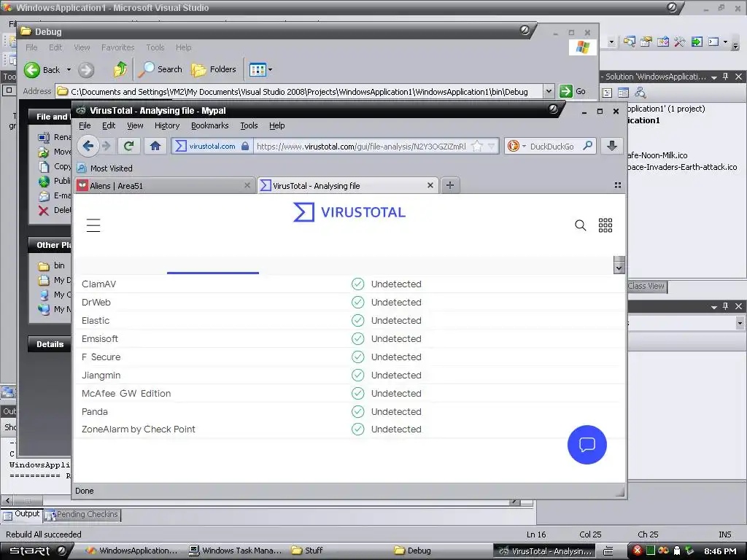Open Mypal downloads arrow button
The height and width of the screenshot is (560, 747).
click(612, 146)
